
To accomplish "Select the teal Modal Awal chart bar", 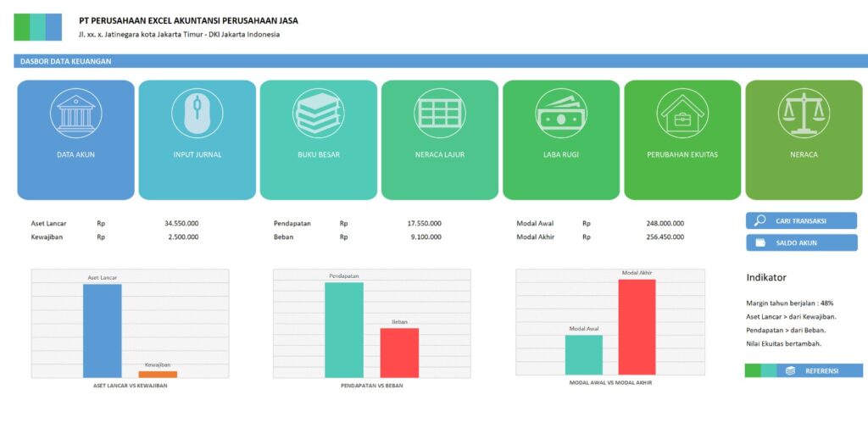I will point(583,354).
